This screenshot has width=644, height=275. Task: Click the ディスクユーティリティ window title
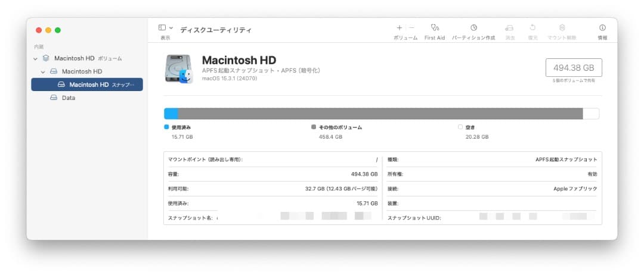click(x=216, y=30)
